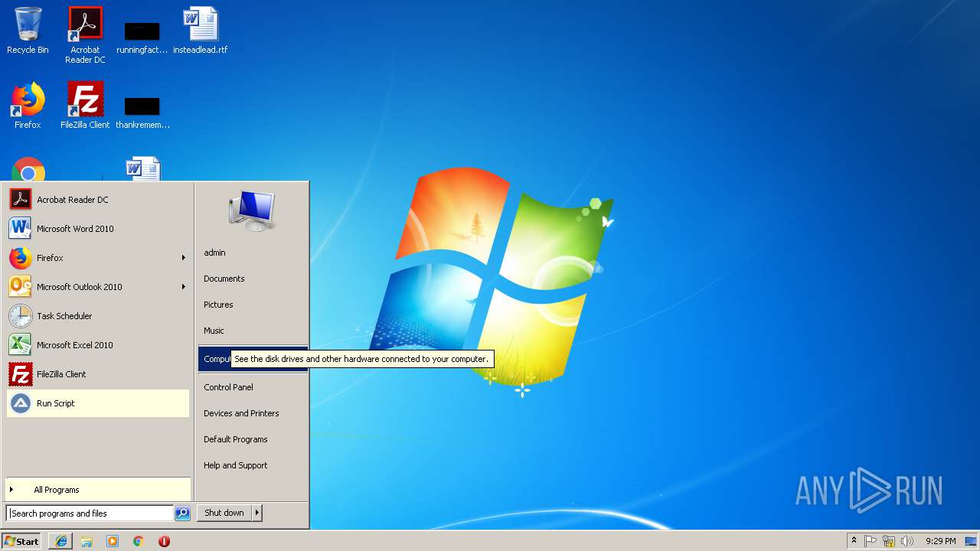This screenshot has height=551, width=980.
Task: Click the Start button
Action: [x=21, y=541]
